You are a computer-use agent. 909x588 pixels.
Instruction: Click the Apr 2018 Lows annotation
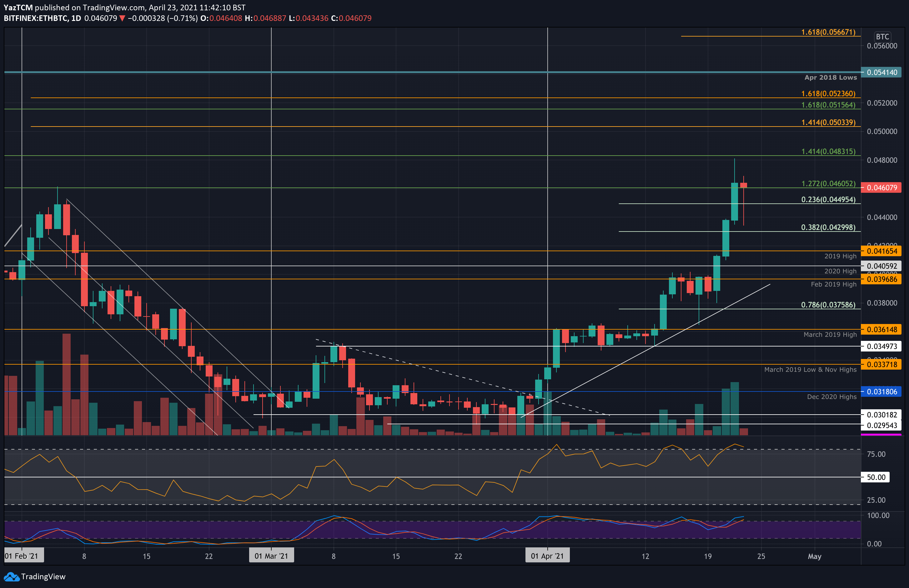pyautogui.click(x=830, y=77)
